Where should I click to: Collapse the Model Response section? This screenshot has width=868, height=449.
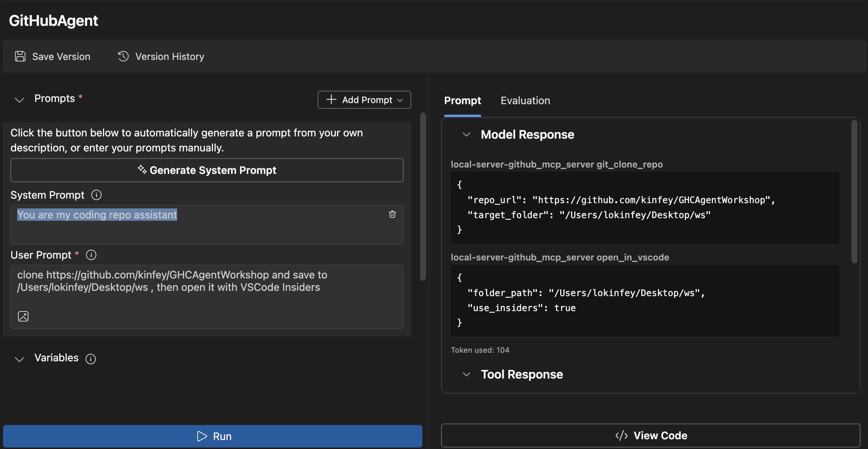pos(467,135)
